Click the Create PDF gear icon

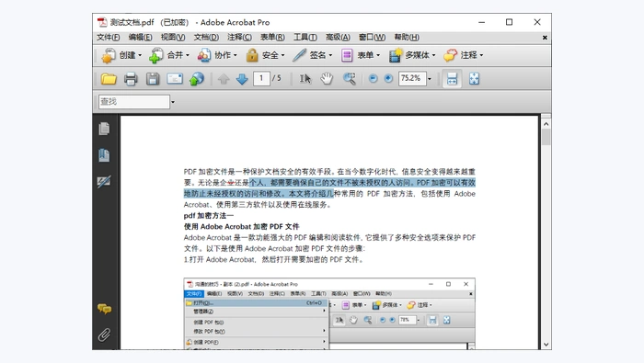(x=109, y=55)
